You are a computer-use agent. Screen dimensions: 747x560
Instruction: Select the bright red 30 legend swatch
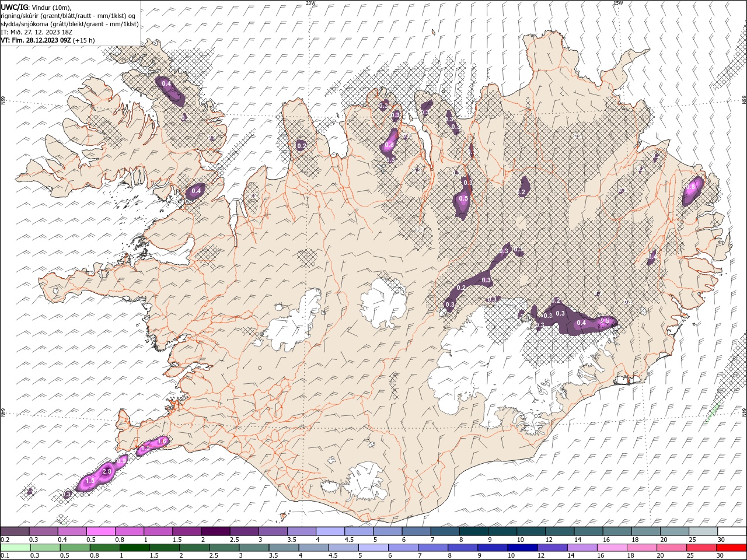[x=731, y=548]
